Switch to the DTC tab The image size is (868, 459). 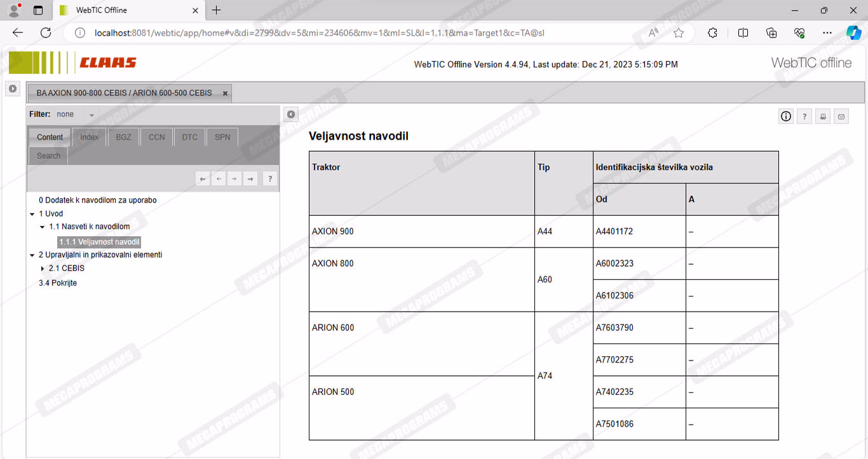pos(189,137)
